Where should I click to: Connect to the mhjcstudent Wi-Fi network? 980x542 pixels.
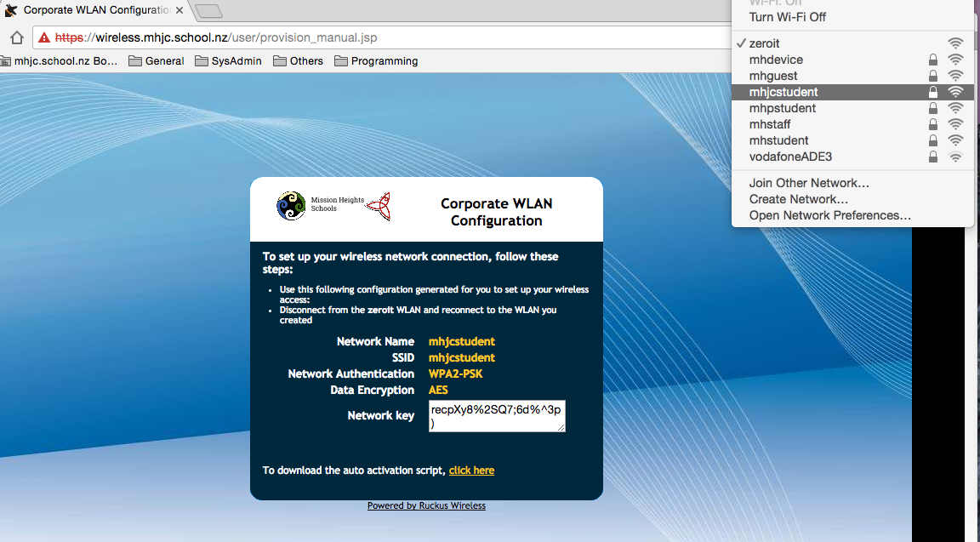point(783,92)
